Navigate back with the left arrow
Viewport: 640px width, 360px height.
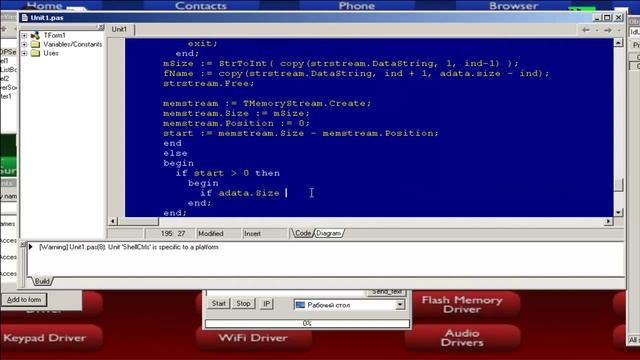[585, 30]
